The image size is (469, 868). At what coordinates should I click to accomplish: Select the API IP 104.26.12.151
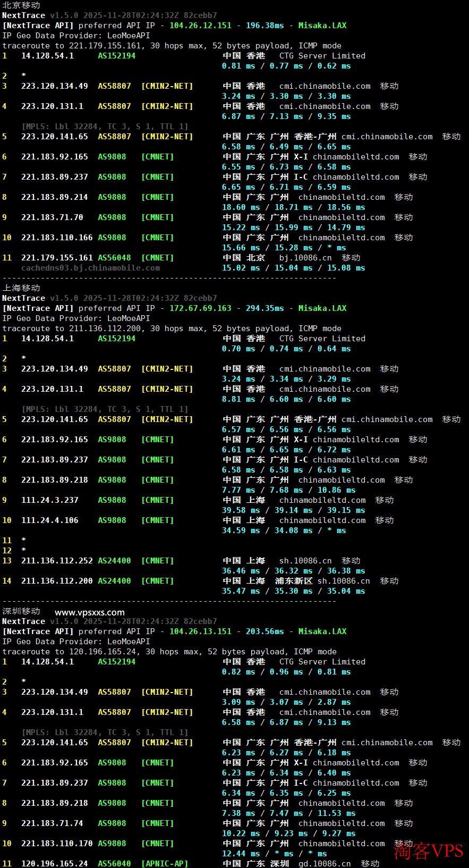200,26
